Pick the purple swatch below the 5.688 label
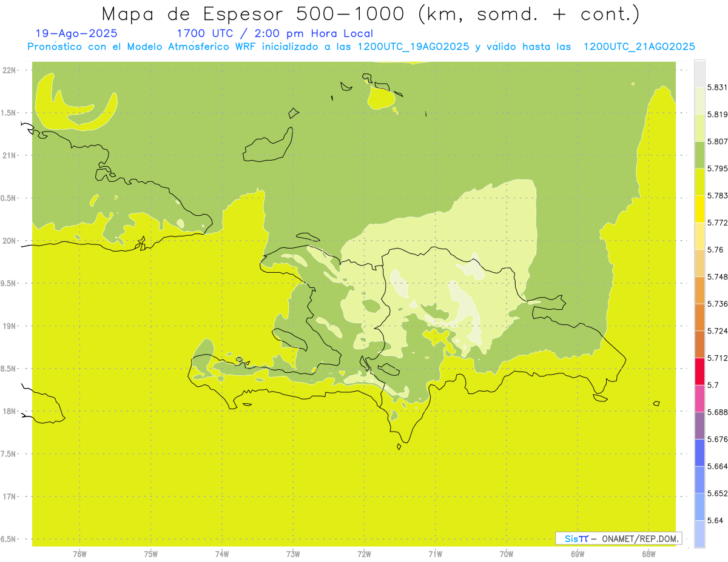 pyautogui.click(x=699, y=426)
